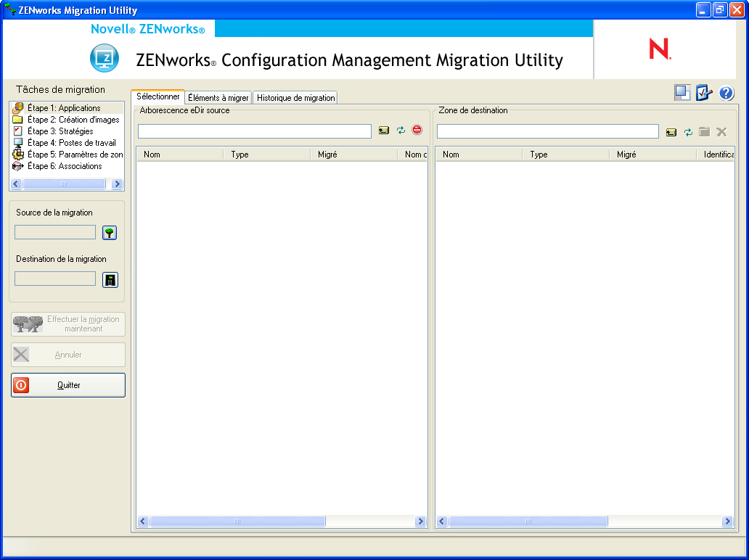Open the migration utility help

727,93
